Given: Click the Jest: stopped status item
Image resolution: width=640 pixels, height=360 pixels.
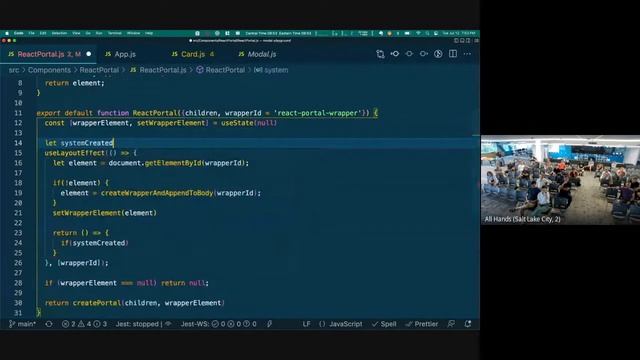Looking at the screenshot, I should click(x=143, y=324).
